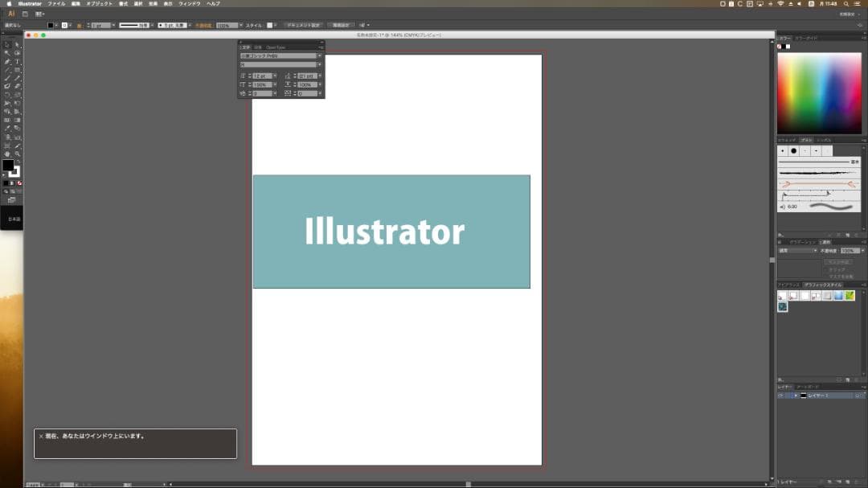Select the Type tool in the toolbox
The image size is (868, 488).
(18, 62)
